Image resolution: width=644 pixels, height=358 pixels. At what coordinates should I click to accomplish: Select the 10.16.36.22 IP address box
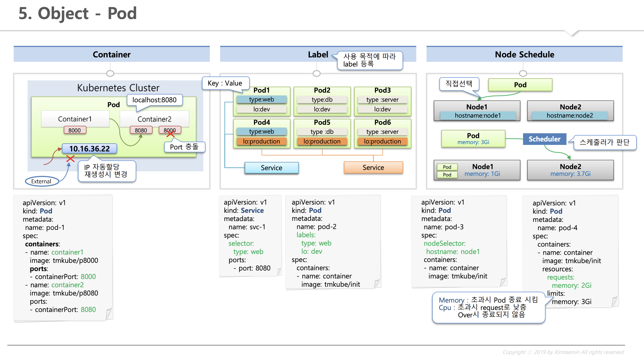click(x=89, y=149)
